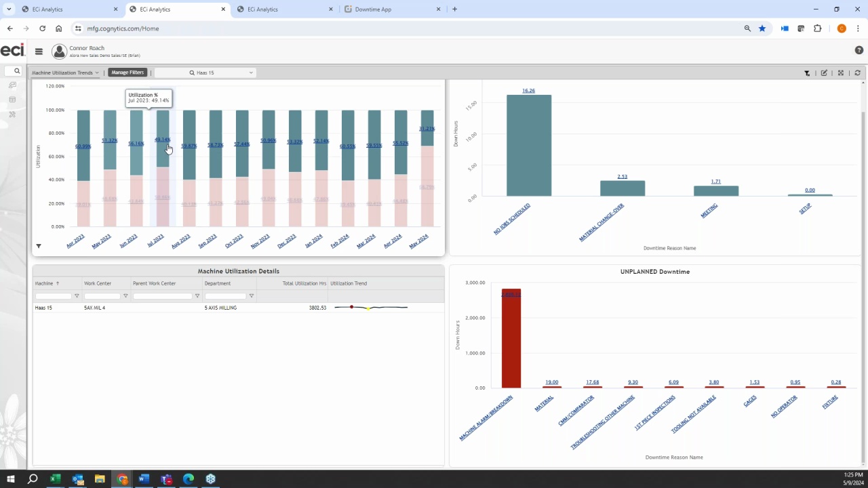
Task: Open the tools icon in left sidebar
Action: 12,115
